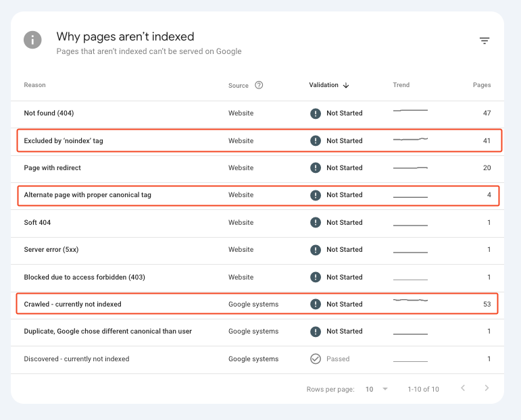
Task: Click the Source column help icon
Action: tap(259, 85)
